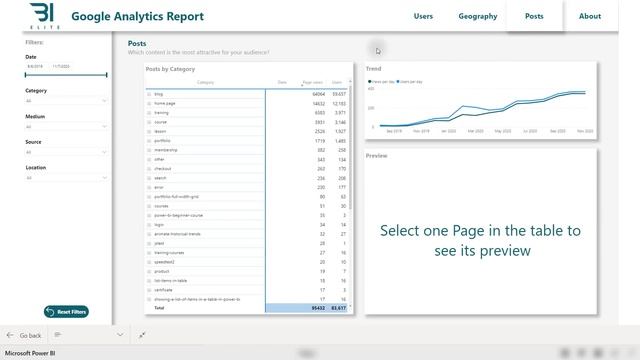Click the Date range slider track
The width and height of the screenshot is (640, 360).
point(66,75)
